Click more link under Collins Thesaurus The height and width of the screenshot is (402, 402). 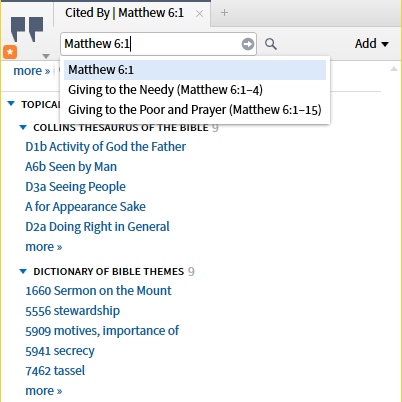44,247
